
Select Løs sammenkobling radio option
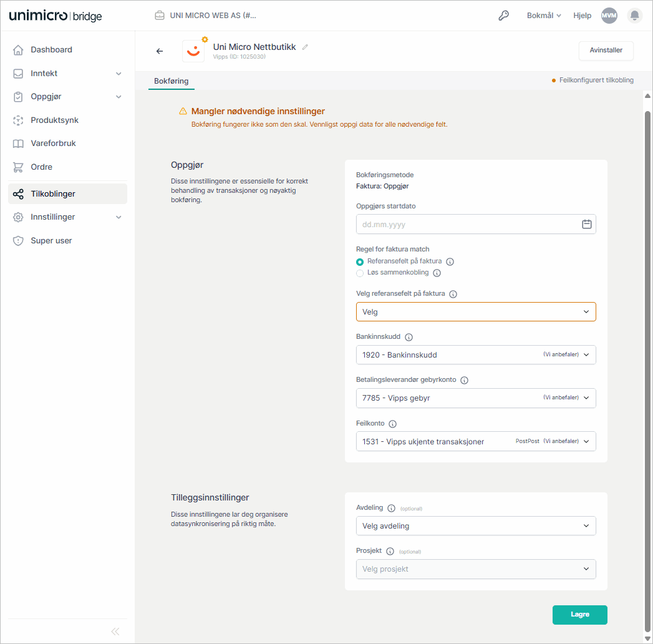360,273
